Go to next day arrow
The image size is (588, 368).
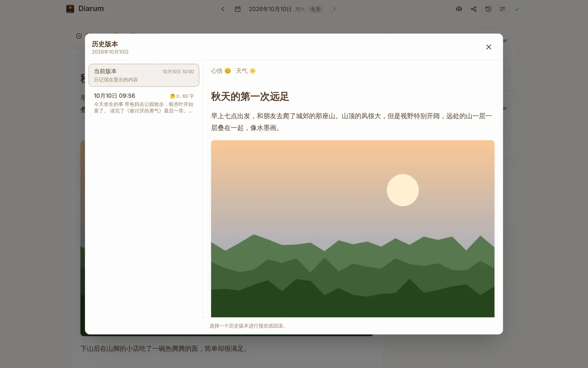tap(334, 9)
